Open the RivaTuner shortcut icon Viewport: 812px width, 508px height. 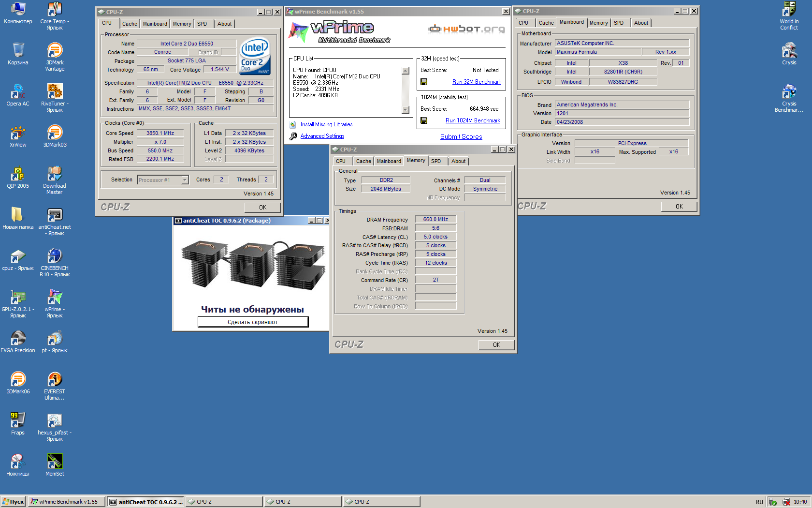pyautogui.click(x=55, y=91)
